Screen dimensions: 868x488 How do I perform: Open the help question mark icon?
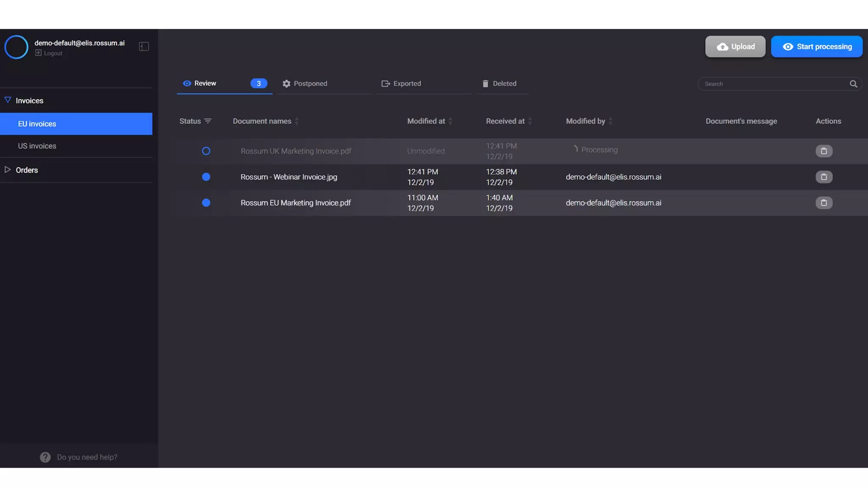(45, 457)
